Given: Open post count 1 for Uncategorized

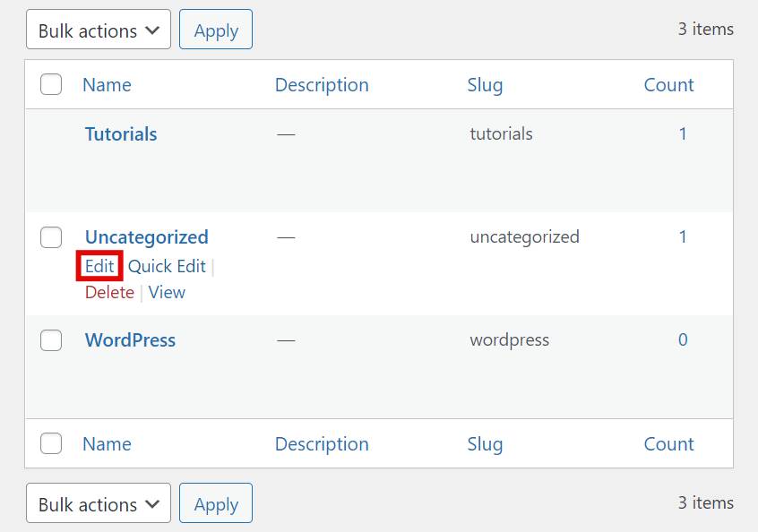Looking at the screenshot, I should coord(683,236).
